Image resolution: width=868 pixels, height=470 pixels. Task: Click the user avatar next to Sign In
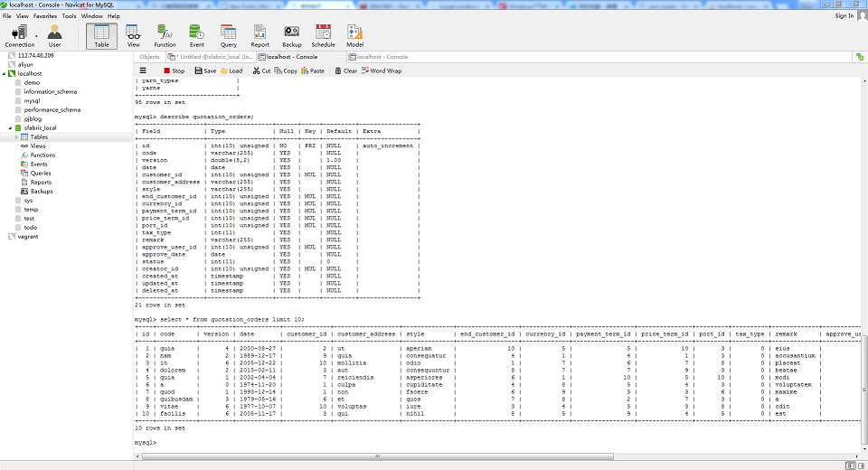pyautogui.click(x=863, y=15)
